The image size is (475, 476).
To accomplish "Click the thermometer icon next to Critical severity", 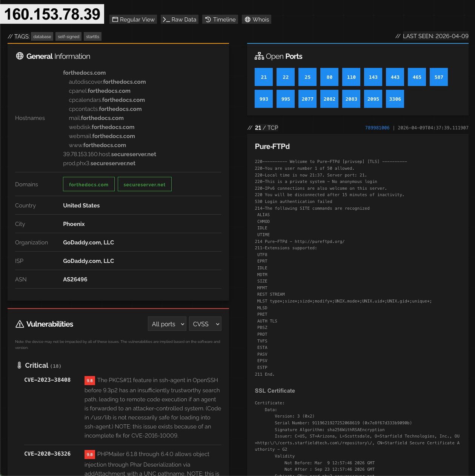I will [x=19, y=365].
